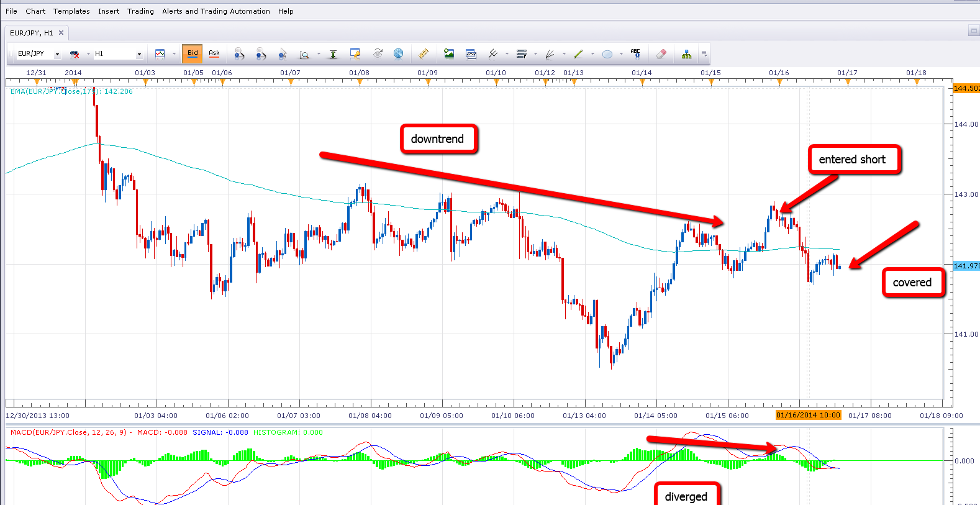Select the zoom-to-area magnifier tool
980x505 pixels.
point(304,55)
